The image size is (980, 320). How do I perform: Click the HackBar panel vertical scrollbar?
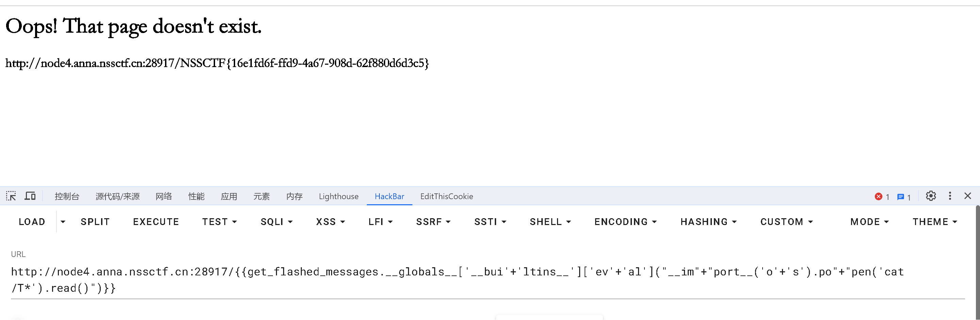point(977,262)
